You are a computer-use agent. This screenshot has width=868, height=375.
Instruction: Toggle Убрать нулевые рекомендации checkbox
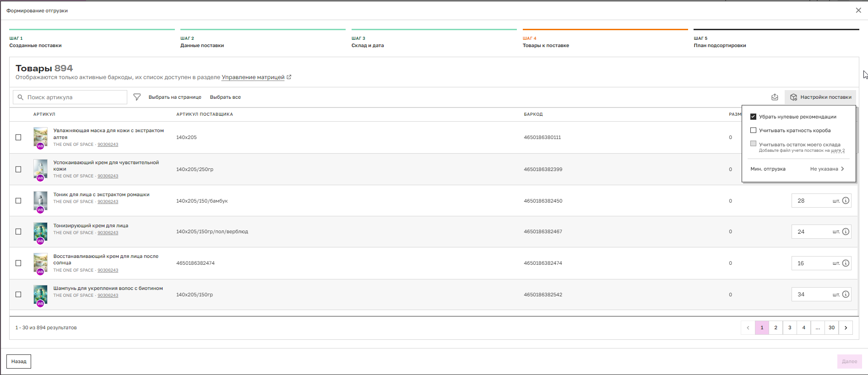pos(753,117)
